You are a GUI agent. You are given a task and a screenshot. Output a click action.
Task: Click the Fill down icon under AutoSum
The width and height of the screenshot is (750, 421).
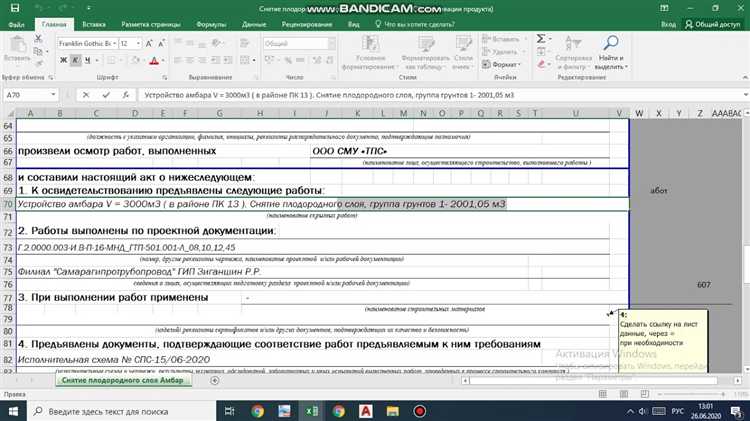click(541, 51)
